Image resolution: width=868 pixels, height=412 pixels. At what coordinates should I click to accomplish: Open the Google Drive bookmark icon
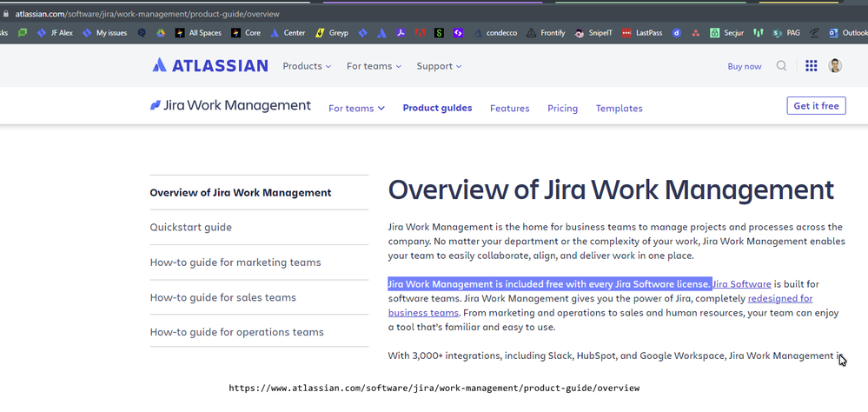(x=161, y=33)
